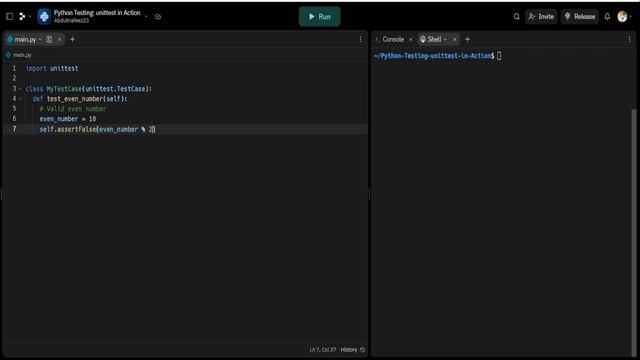Click the shell prompt input area

(x=499, y=56)
